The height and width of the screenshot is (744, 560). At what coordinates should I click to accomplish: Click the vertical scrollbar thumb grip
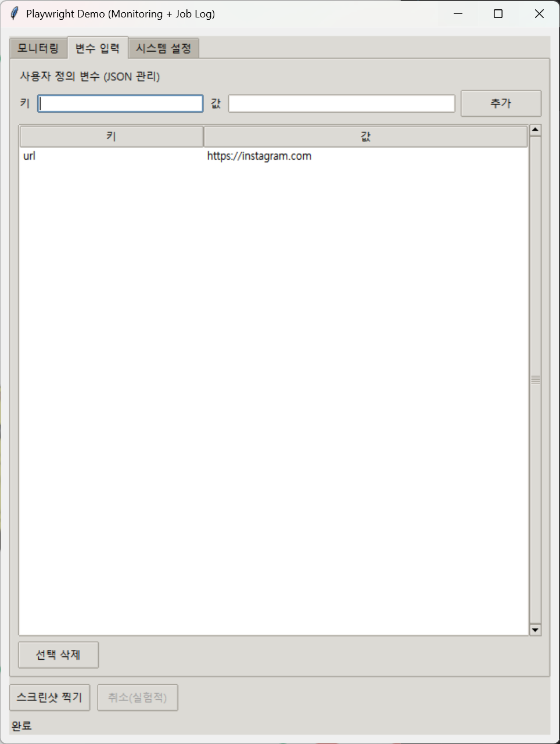tap(535, 379)
